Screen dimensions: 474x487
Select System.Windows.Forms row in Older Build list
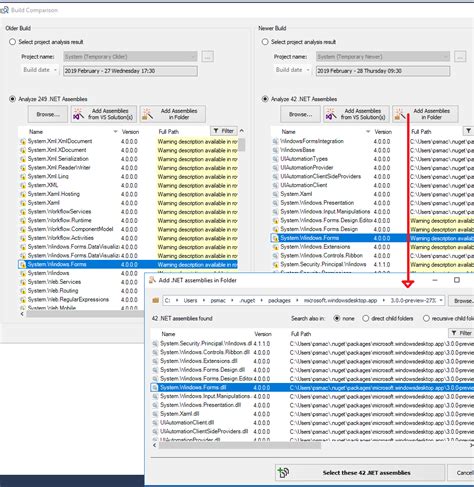(128, 264)
